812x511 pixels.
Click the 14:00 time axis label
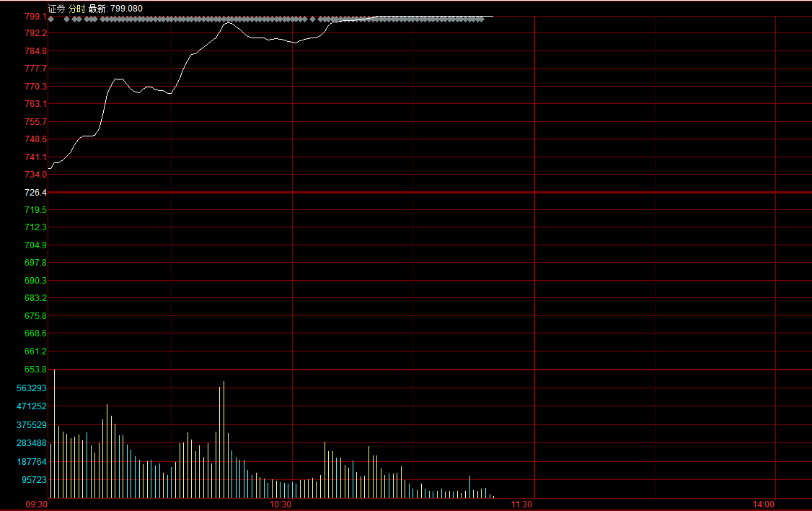[x=763, y=505]
